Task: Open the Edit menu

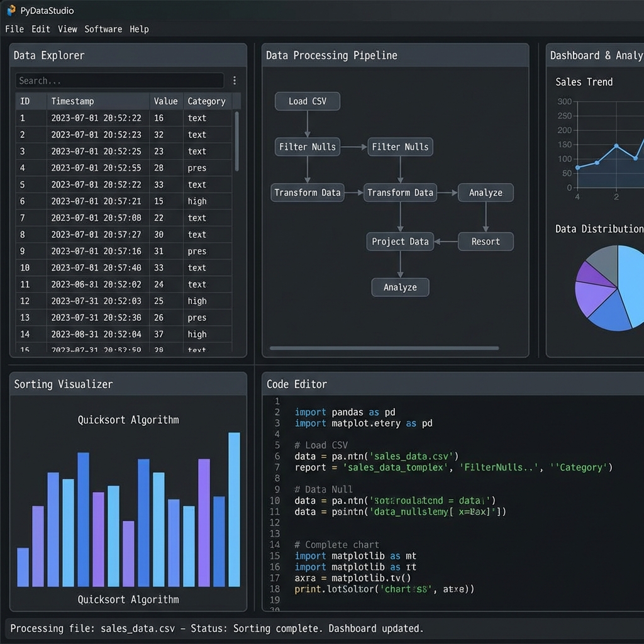Action: 41,29
